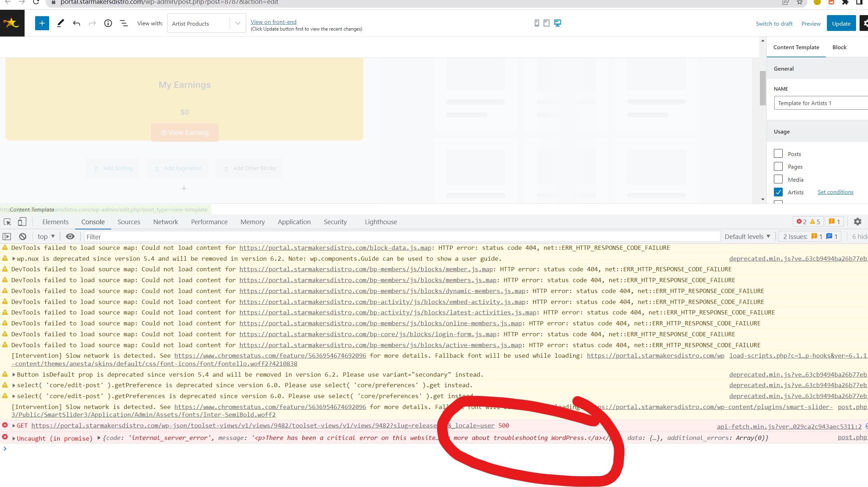Image resolution: width=868 pixels, height=487 pixels.
Task: Open the 2 Issues counter in console toolbar
Action: click(810, 236)
